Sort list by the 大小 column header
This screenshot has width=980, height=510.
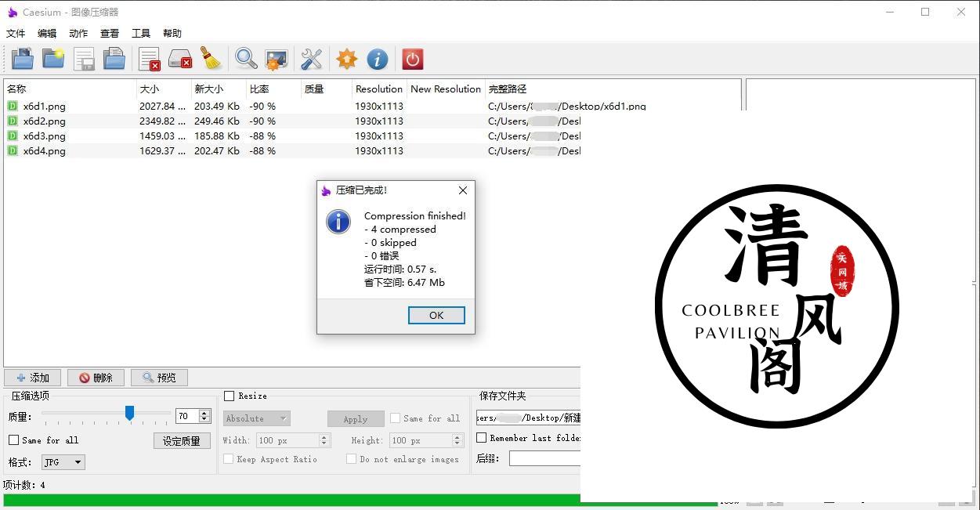(164, 89)
